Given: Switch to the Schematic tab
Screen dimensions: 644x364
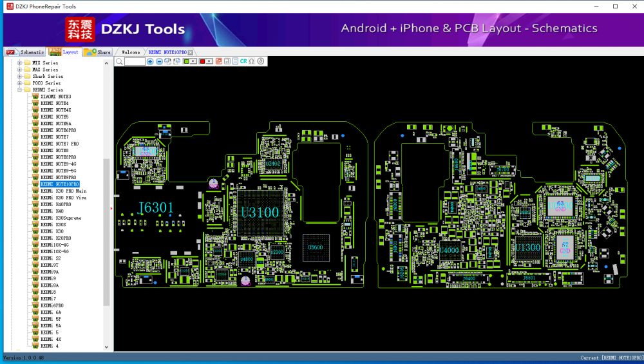Looking at the screenshot, I should coord(25,52).
